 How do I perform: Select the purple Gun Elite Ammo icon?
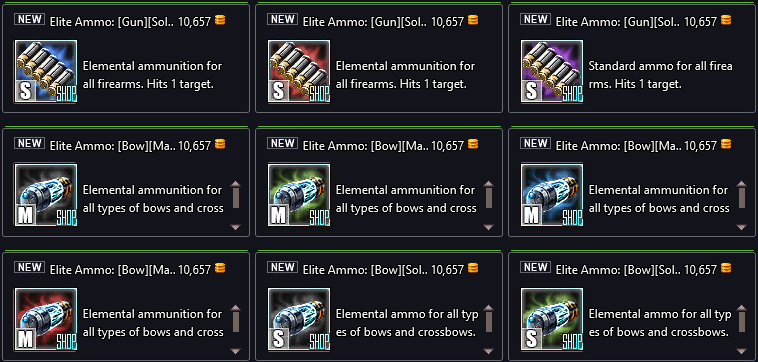point(552,72)
